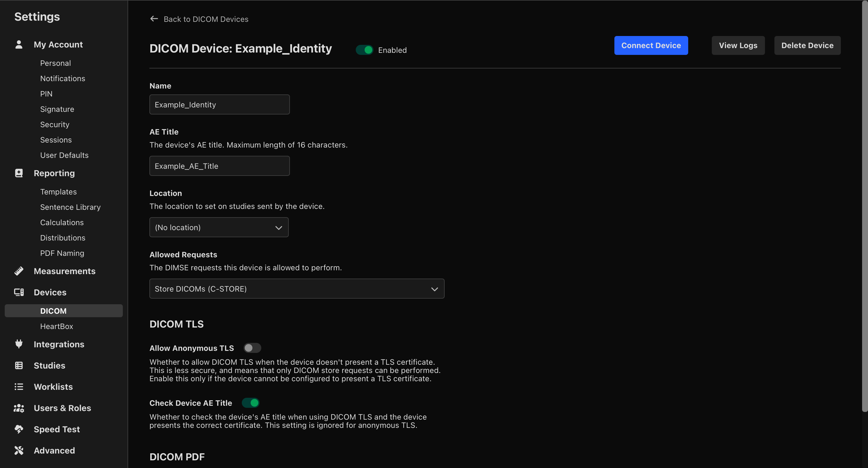Viewport: 868px width, 468px height.
Task: Click the back arrow icon
Action: [154, 19]
